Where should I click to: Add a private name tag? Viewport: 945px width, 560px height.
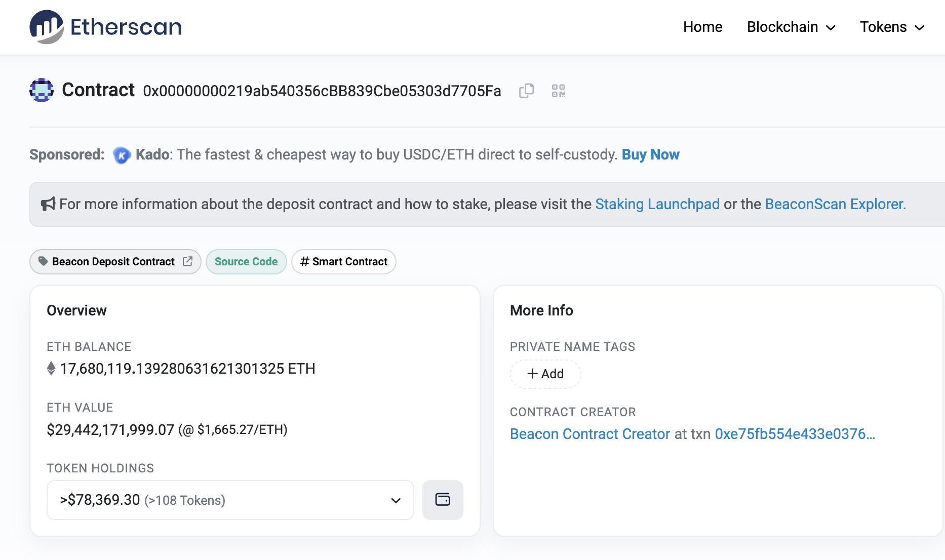tap(545, 374)
